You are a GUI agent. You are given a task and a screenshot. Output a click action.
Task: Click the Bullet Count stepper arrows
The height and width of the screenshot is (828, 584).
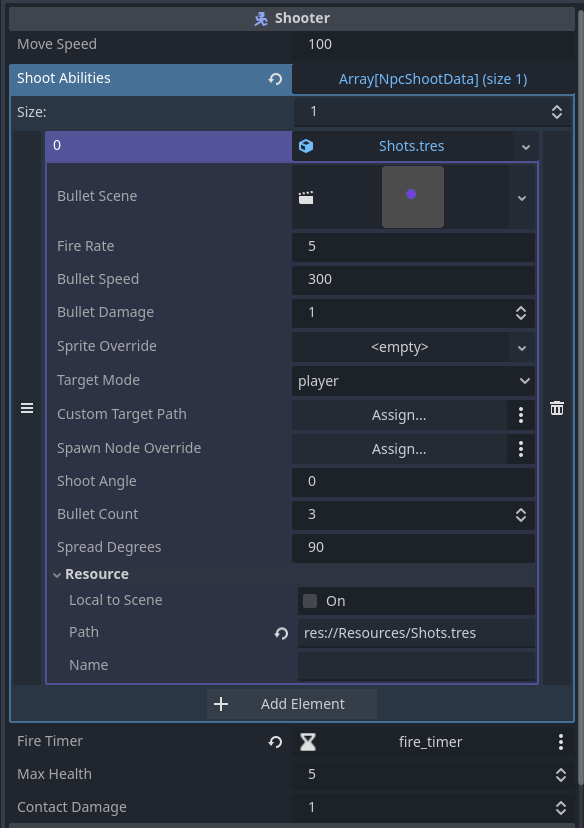[521, 515]
